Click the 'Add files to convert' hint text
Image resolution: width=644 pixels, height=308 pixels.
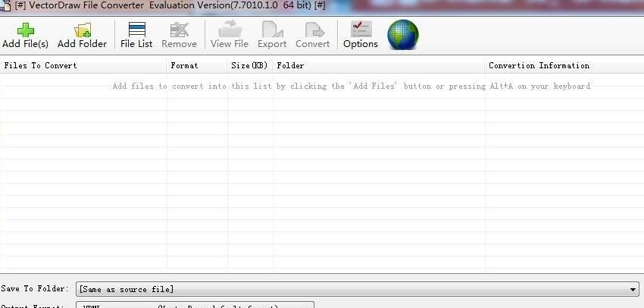pyautogui.click(x=352, y=86)
